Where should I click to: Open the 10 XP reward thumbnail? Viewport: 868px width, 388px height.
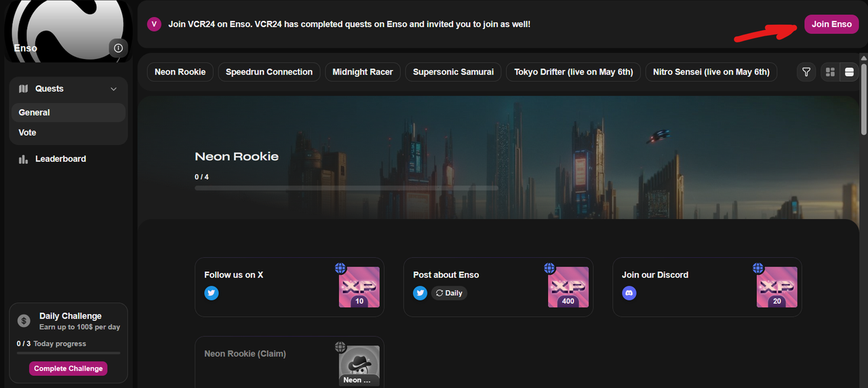coord(359,287)
